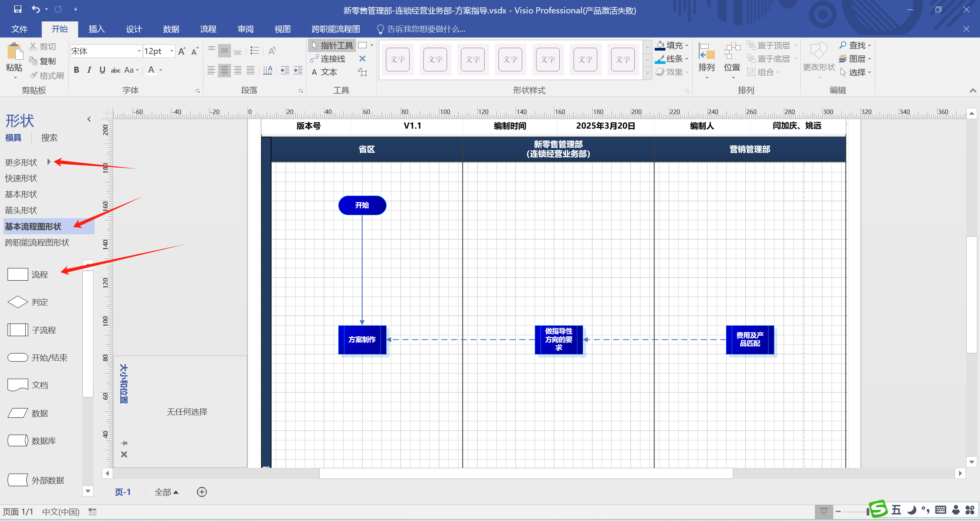This screenshot has height=521, width=980.
Task: Click the Undo arrow icon
Action: tap(36, 9)
